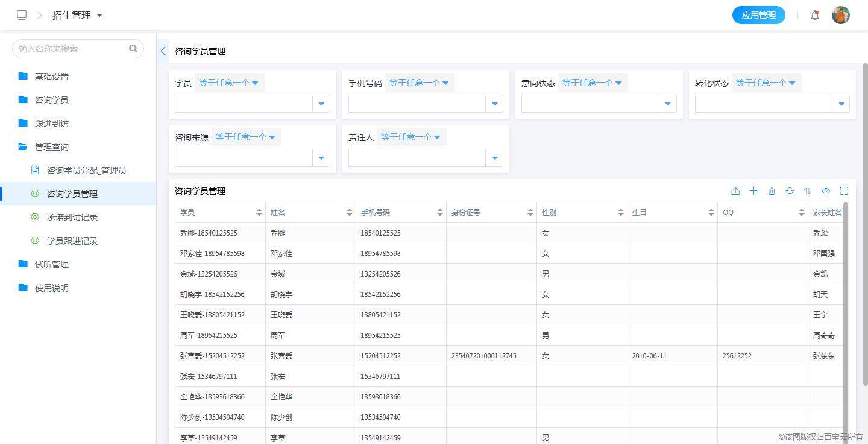Enter fullscreen with the expand icon
Image resolution: width=868 pixels, height=444 pixels.
(844, 190)
